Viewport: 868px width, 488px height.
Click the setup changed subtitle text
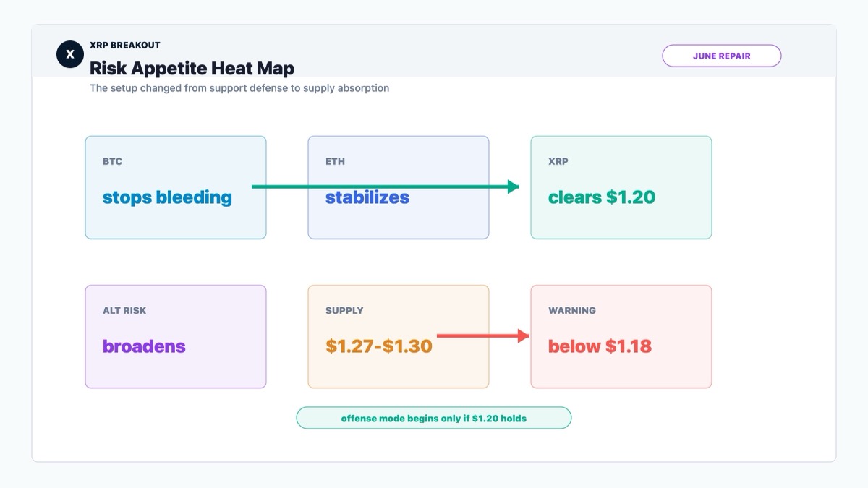tap(239, 88)
